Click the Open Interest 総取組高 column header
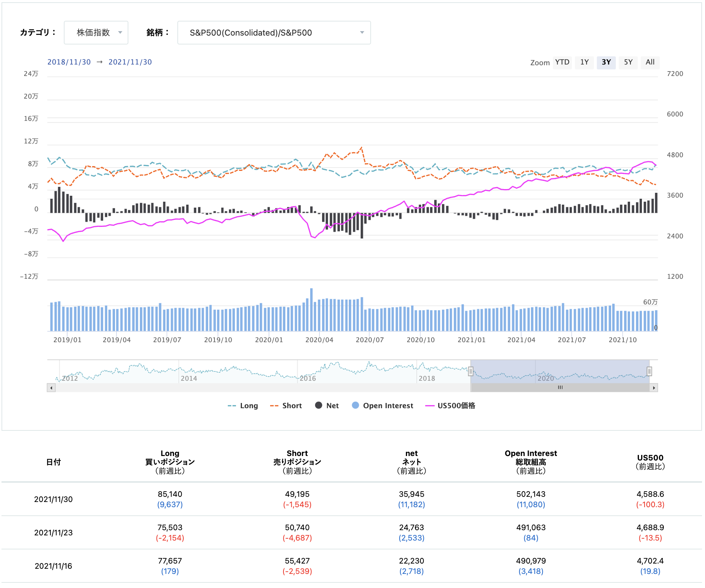This screenshot has width=705, height=588. coord(531,462)
